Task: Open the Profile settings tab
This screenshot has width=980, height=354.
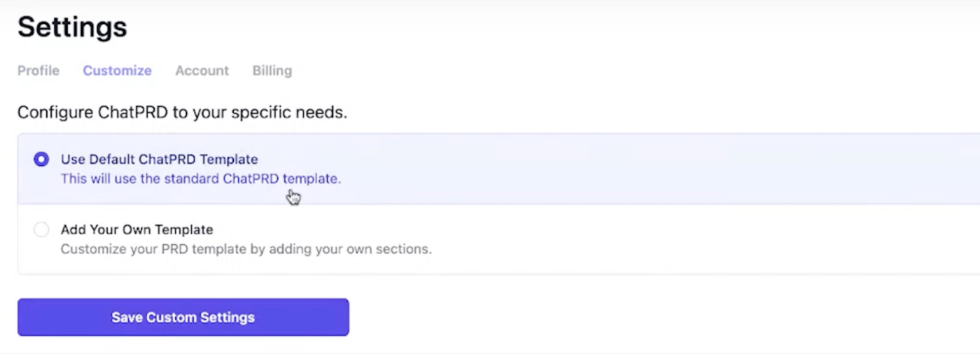Action: [x=38, y=71]
